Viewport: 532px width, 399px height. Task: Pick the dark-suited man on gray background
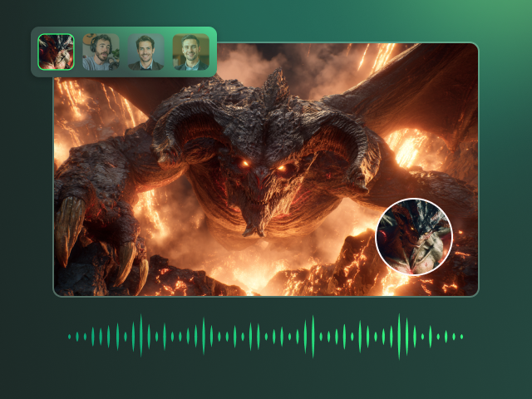click(146, 52)
